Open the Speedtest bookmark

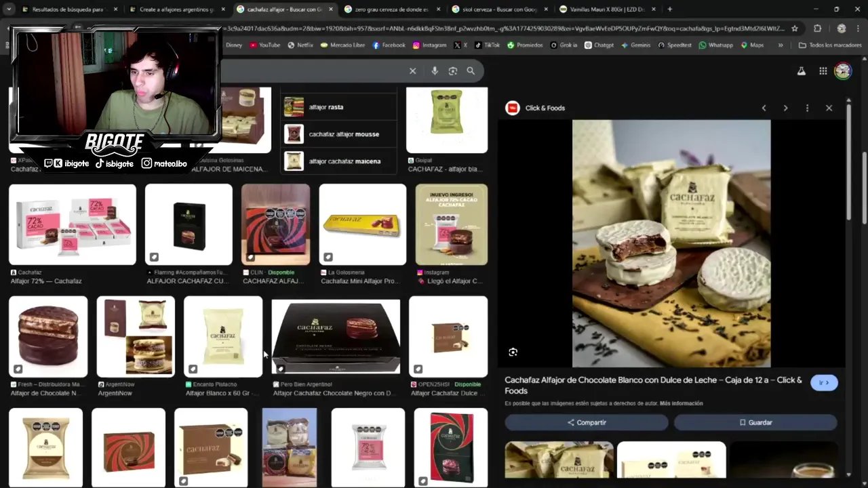[x=675, y=45]
